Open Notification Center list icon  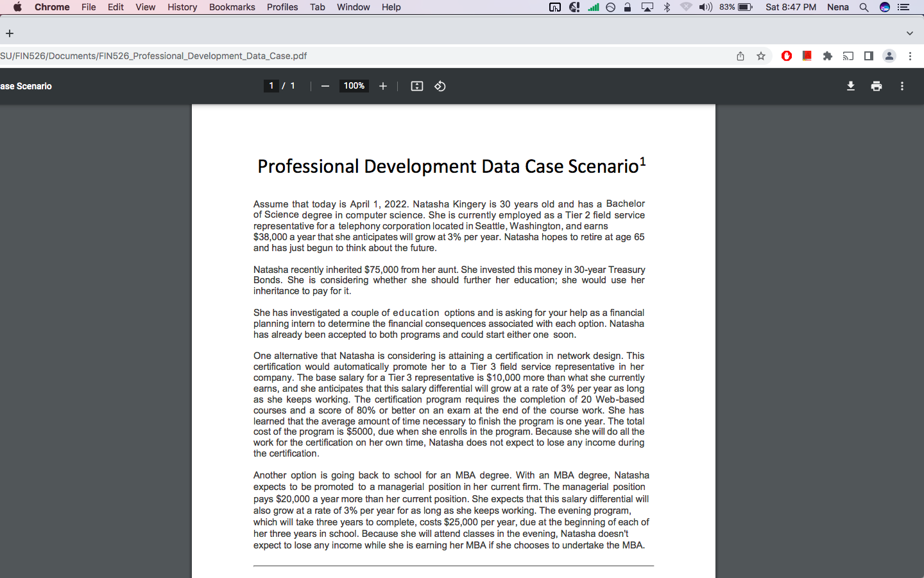(x=903, y=7)
